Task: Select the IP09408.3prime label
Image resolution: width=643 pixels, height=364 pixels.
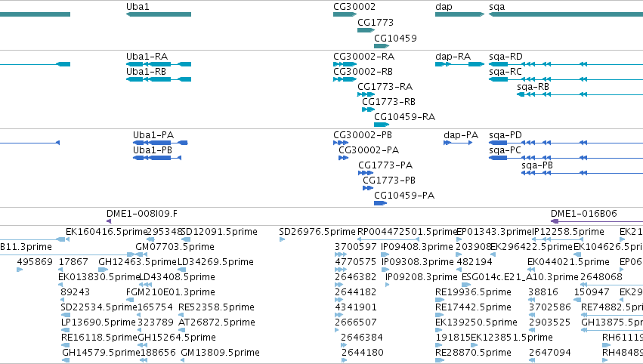Action: coord(416,247)
